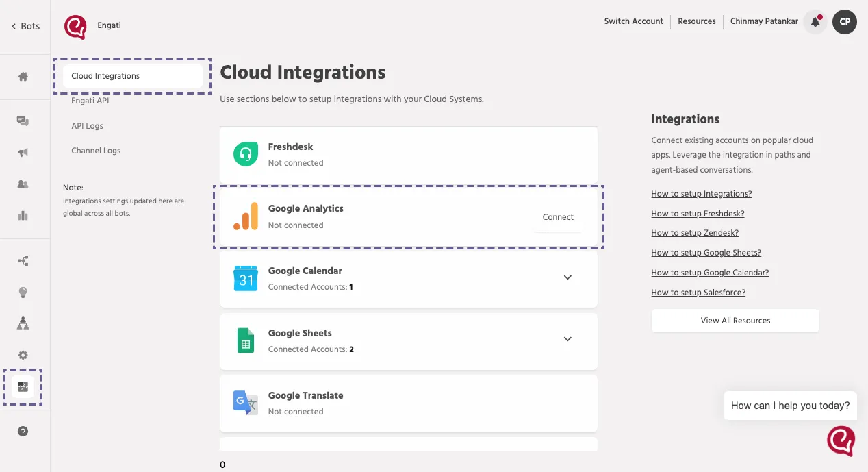868x472 pixels.
Task: Select Engati API in side menu
Action: point(90,101)
